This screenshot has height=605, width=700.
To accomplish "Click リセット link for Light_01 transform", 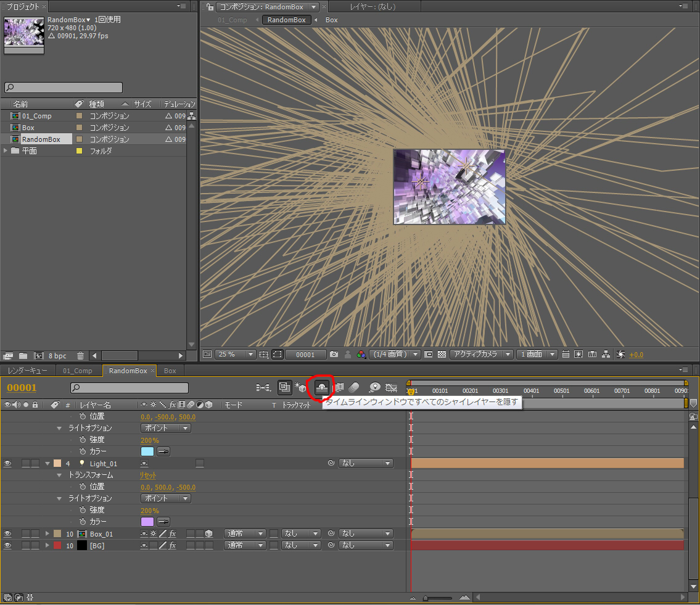I will point(148,475).
